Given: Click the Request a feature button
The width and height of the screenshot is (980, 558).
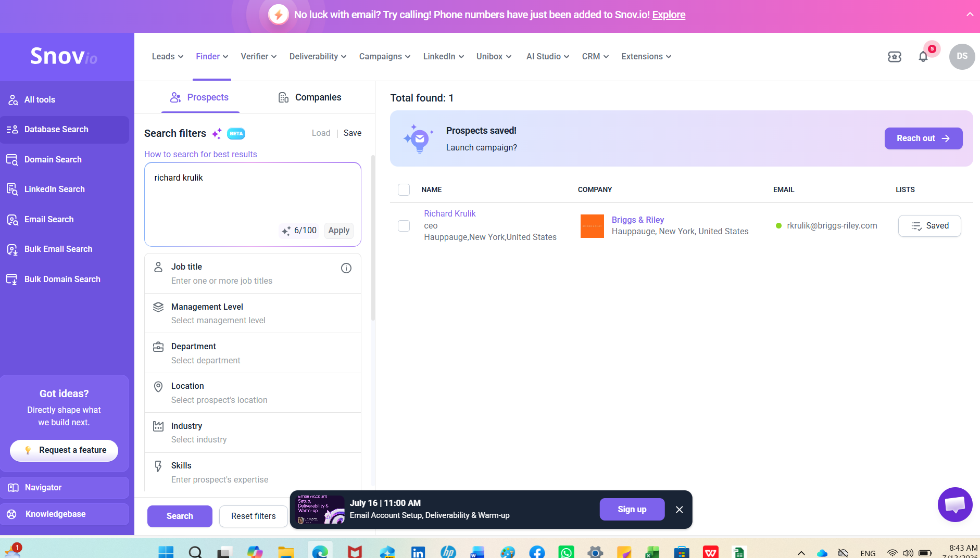Looking at the screenshot, I should pos(64,450).
